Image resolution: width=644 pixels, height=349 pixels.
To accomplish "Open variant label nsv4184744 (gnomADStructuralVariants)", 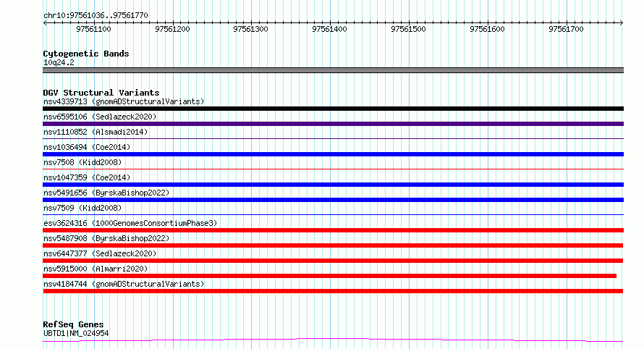I will pos(124,284).
